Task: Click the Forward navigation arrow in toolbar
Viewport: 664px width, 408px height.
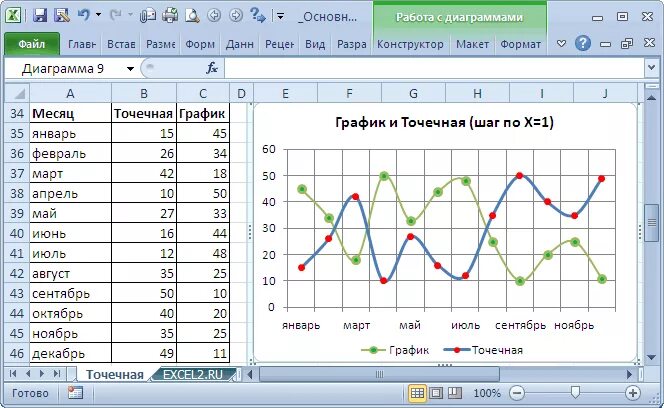Action: click(x=235, y=16)
